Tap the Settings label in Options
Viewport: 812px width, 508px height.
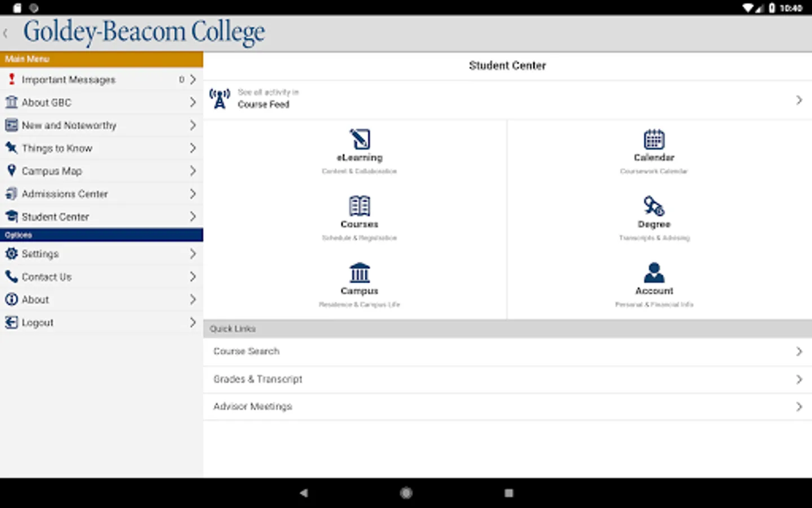click(40, 254)
